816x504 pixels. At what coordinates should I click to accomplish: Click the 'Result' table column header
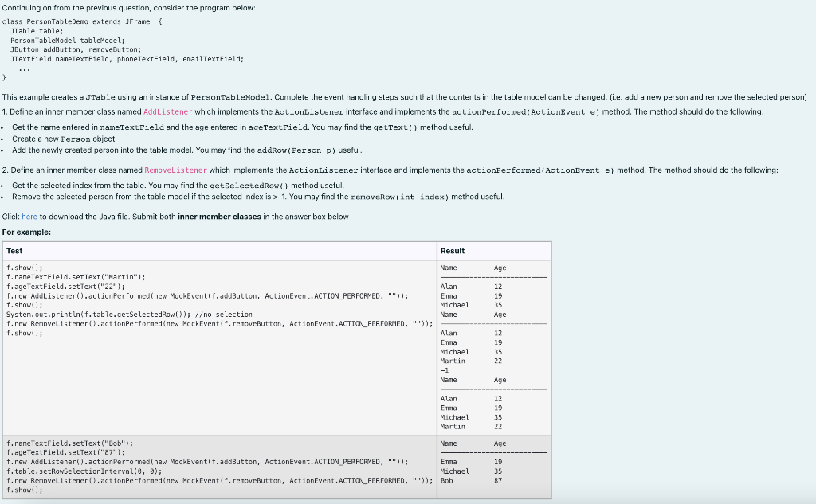[x=452, y=250]
